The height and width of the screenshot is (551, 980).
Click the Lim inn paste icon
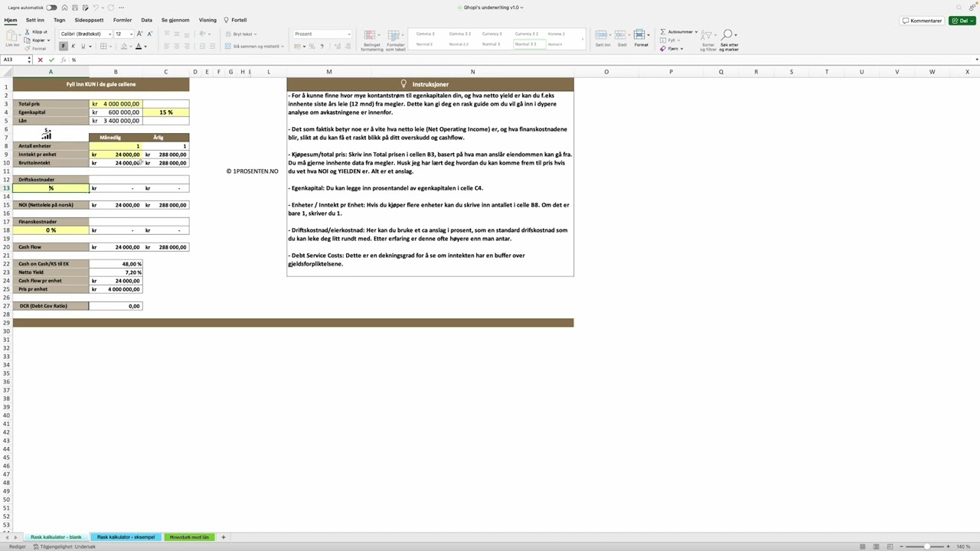click(x=12, y=36)
